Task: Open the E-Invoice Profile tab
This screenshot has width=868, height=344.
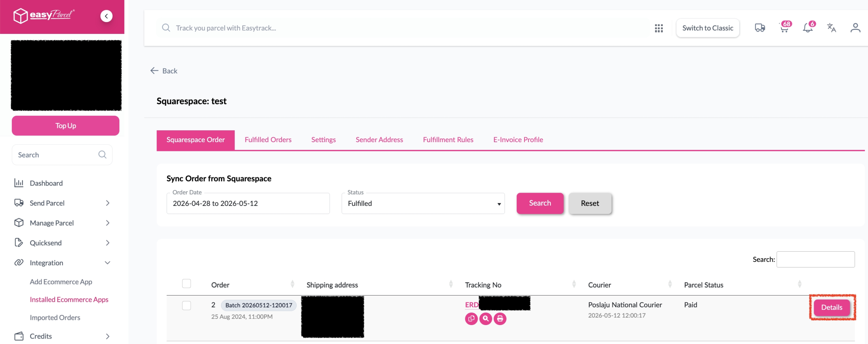Action: coord(518,140)
